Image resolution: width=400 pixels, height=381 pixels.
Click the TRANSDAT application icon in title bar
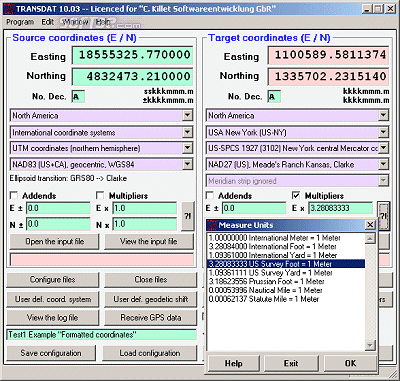coord(9,8)
